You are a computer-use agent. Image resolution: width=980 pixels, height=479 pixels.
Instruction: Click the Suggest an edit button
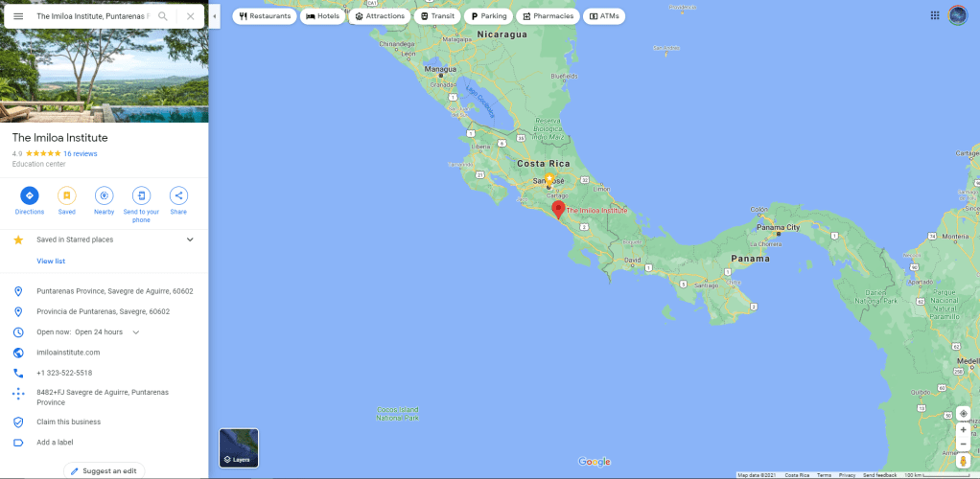click(x=104, y=470)
